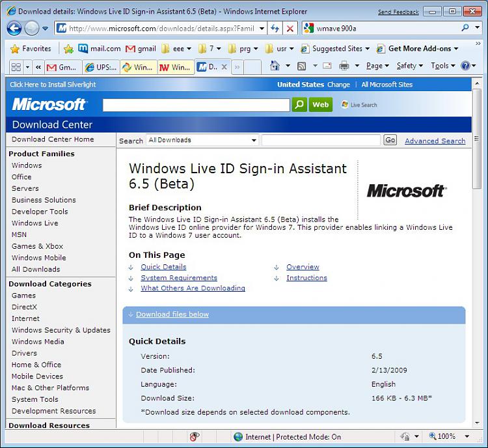
Task: Click the browser Forward arrow button
Action: (x=31, y=29)
